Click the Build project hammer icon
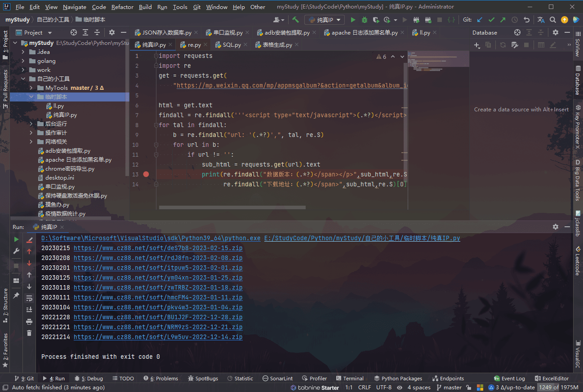Screen dimensions: 583x392 click(295, 20)
